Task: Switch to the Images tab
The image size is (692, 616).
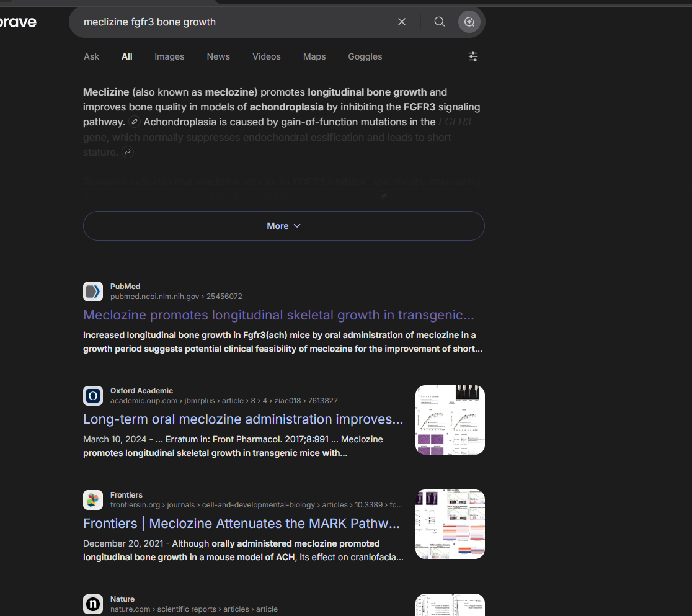Action: 169,56
